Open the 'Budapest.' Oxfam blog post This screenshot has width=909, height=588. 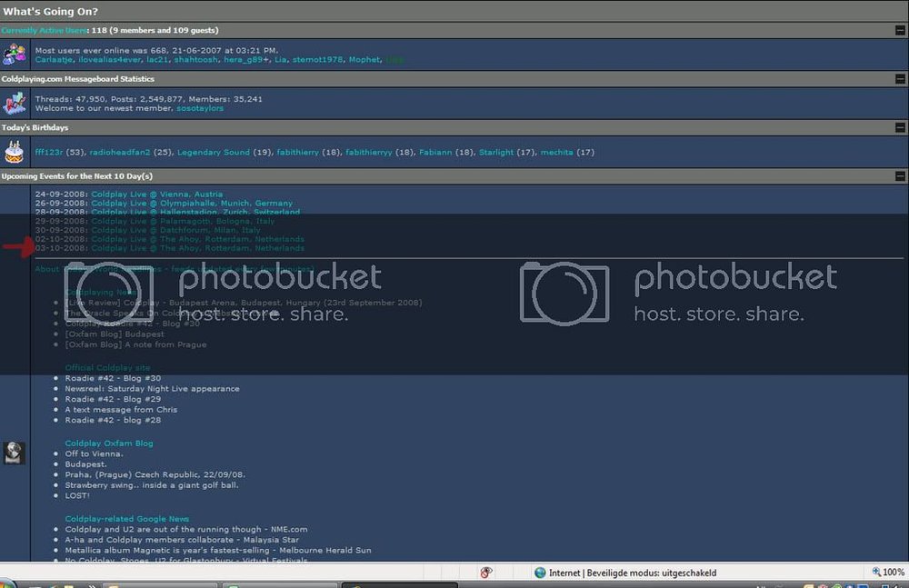pyautogui.click(x=85, y=463)
